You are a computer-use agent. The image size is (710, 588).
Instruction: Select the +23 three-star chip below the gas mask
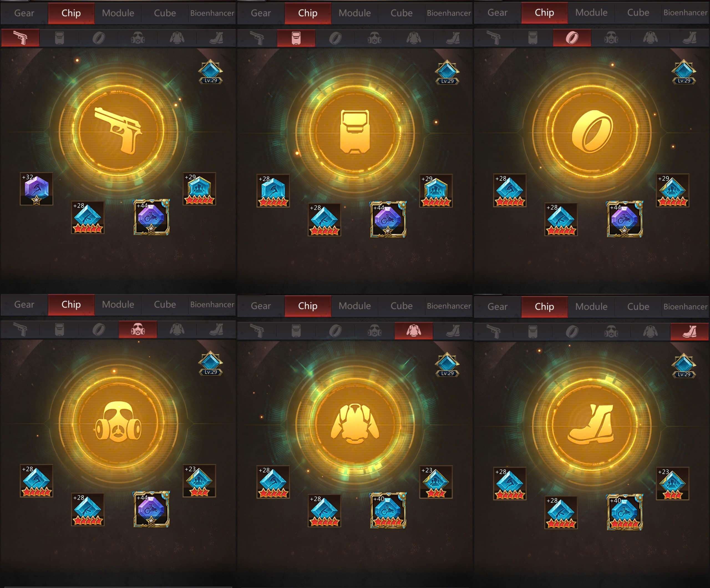(199, 480)
